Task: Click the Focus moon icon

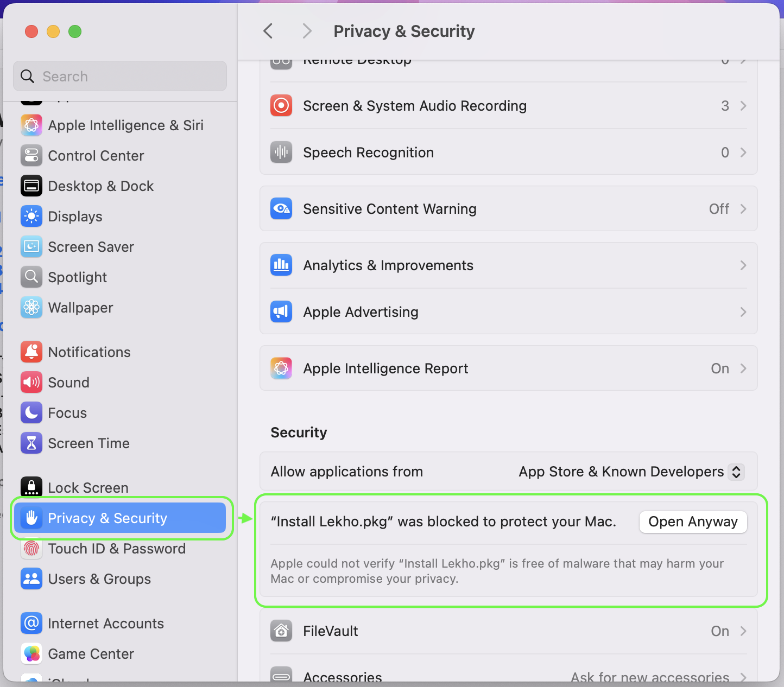Action: pos(31,413)
